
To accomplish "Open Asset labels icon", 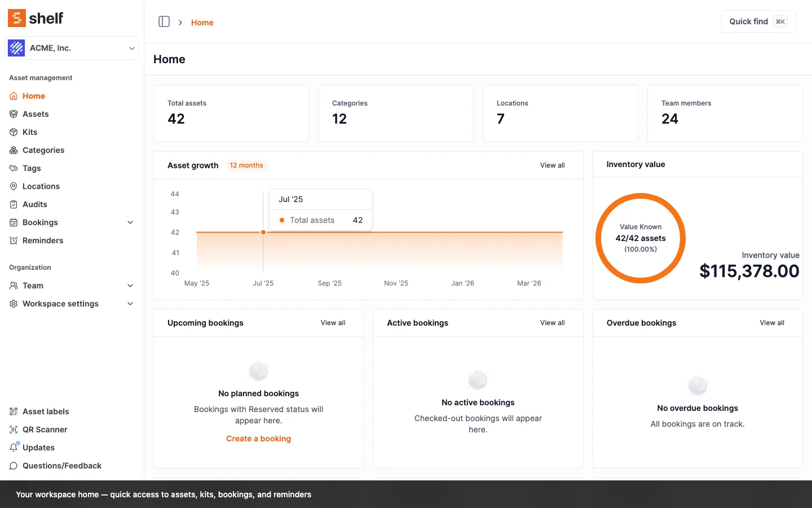I will 14,411.
